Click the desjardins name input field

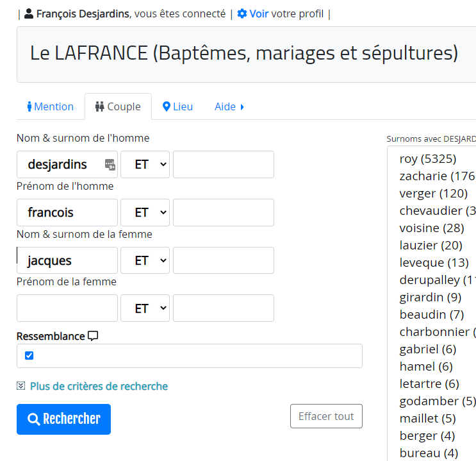click(x=67, y=164)
